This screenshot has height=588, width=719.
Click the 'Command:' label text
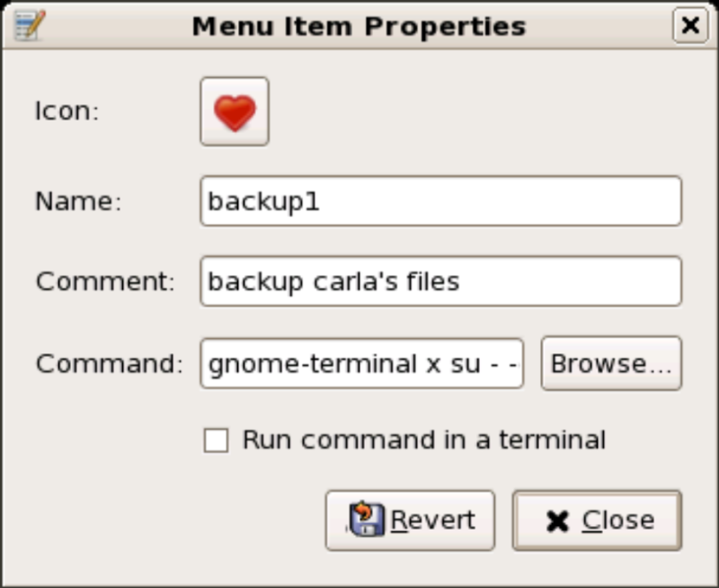(x=110, y=364)
